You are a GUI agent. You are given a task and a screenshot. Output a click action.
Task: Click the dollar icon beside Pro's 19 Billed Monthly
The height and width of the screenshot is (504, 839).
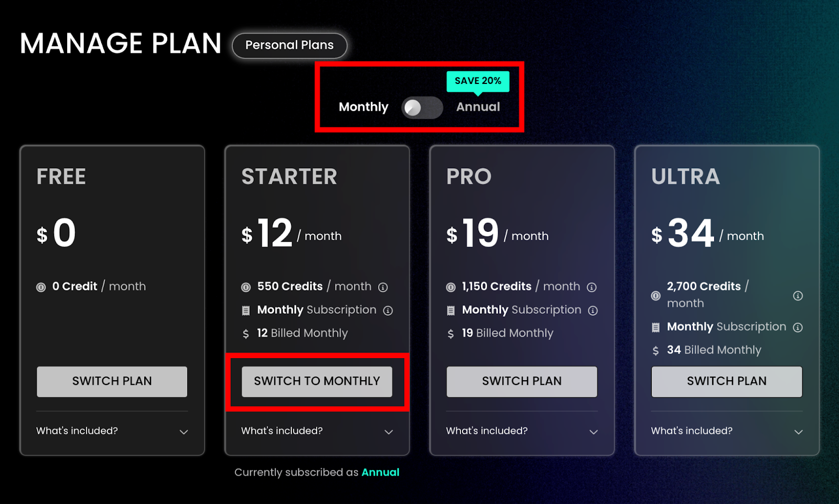pos(450,334)
